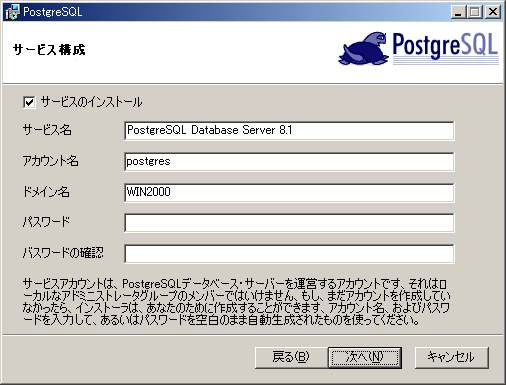
Task: Go back with the 戻る(B) button
Action: pos(291,358)
